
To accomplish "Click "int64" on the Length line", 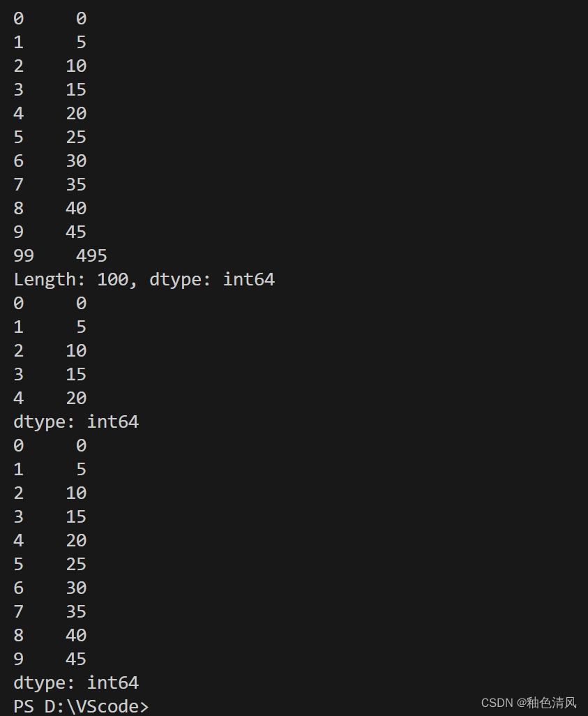I will pyautogui.click(x=249, y=279).
